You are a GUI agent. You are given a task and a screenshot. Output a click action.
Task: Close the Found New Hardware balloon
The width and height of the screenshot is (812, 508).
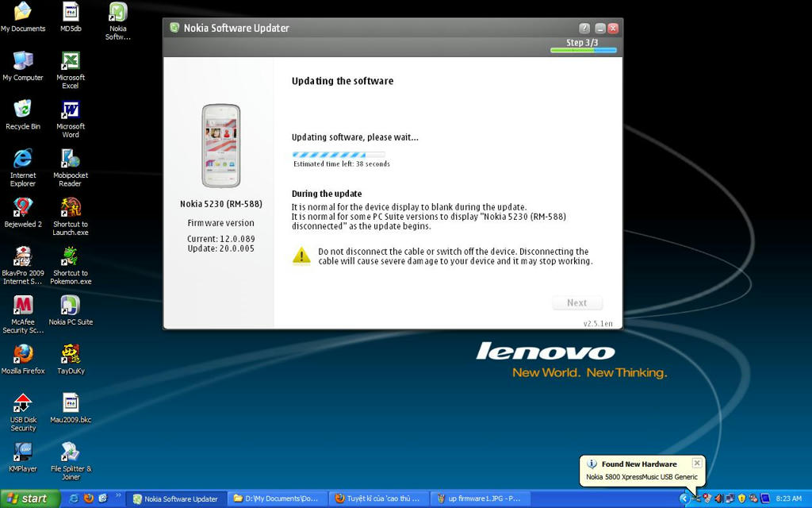click(697, 463)
